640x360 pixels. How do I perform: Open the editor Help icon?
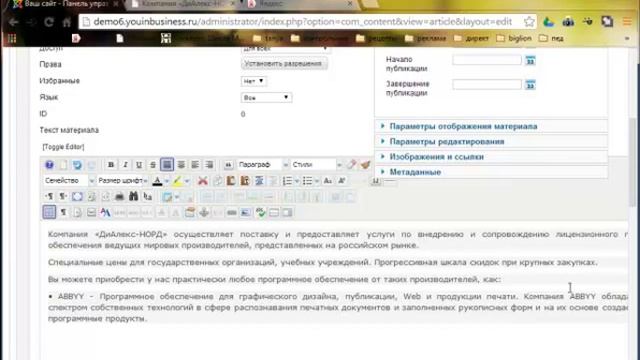(49, 165)
